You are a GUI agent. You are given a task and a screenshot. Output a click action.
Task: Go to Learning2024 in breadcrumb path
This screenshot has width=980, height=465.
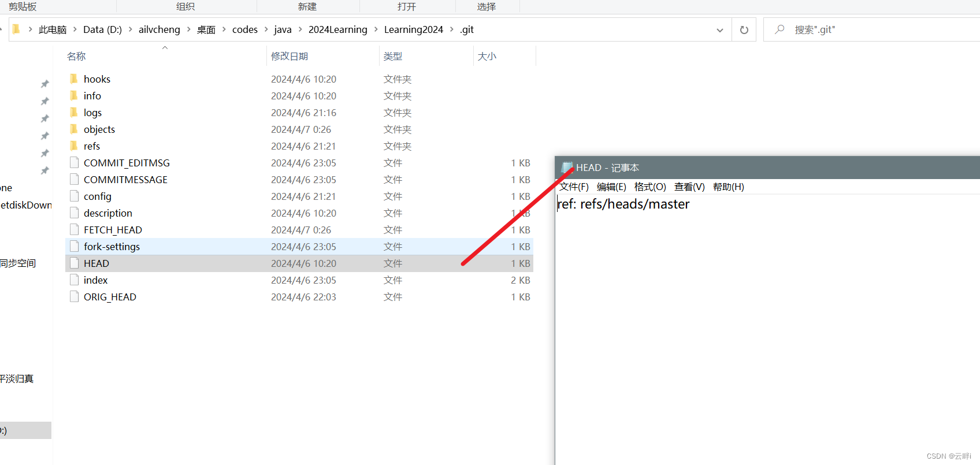[414, 29]
